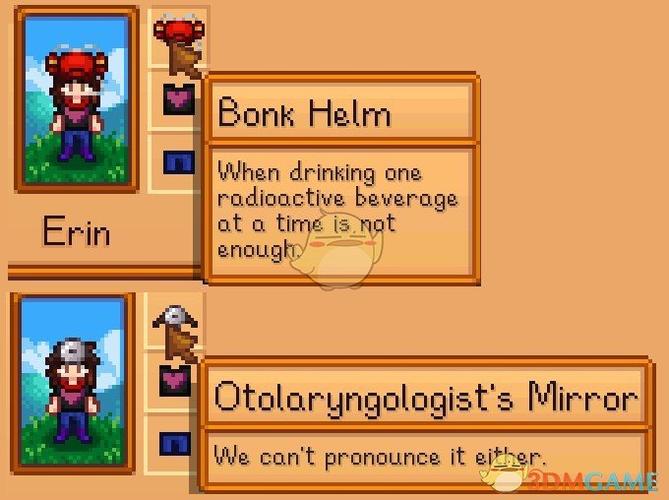The width and height of the screenshot is (669, 500).
Task: Click the silver mirror on the character's head
Action: tap(73, 352)
